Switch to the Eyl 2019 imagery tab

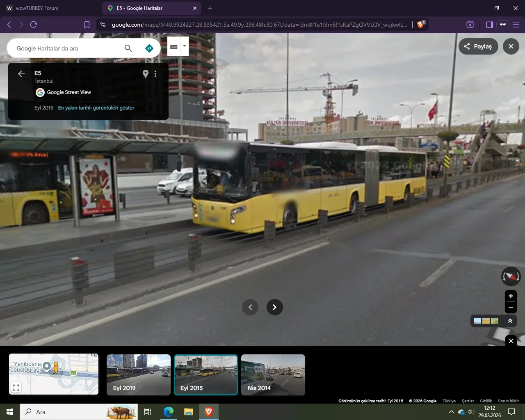pos(139,374)
